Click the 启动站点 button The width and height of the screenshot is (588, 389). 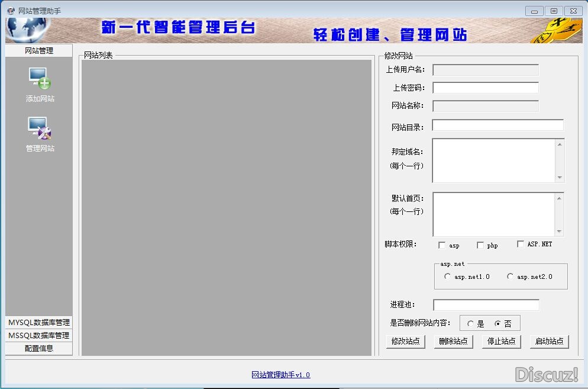(x=549, y=341)
